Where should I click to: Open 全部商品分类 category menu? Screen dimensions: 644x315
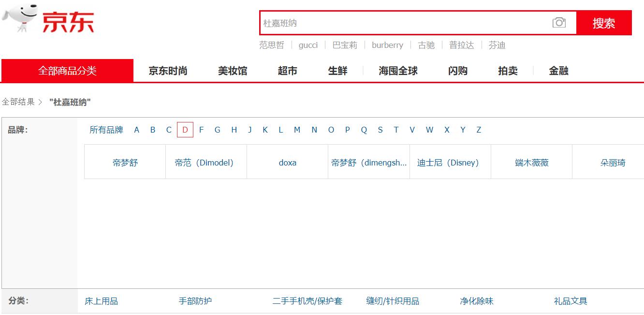67,71
